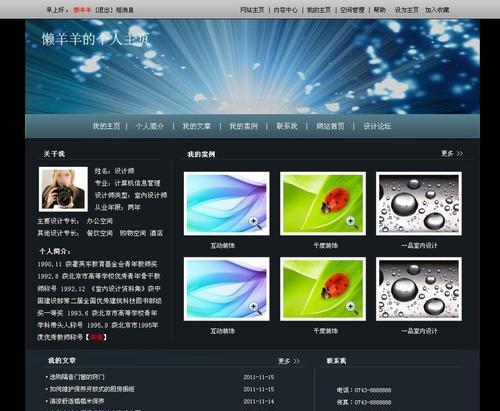Viewport: 500px width, 411px height.
Task: Click the 我的文章 section heading
Action: click(62, 361)
